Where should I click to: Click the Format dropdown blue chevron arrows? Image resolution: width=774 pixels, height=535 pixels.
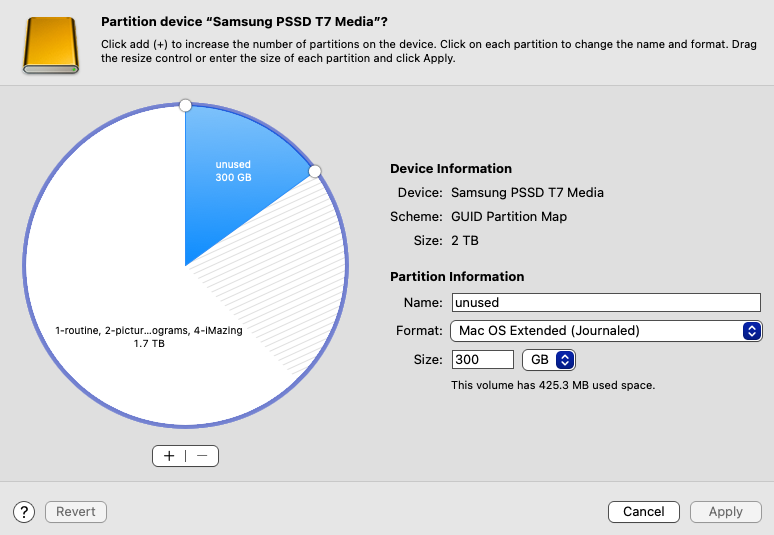coord(752,331)
